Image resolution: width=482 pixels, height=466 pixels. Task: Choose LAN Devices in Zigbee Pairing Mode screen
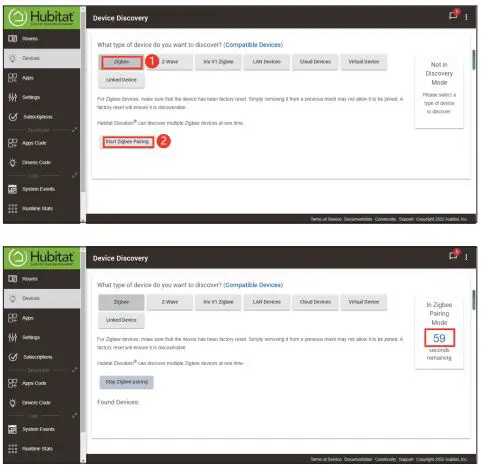click(267, 302)
